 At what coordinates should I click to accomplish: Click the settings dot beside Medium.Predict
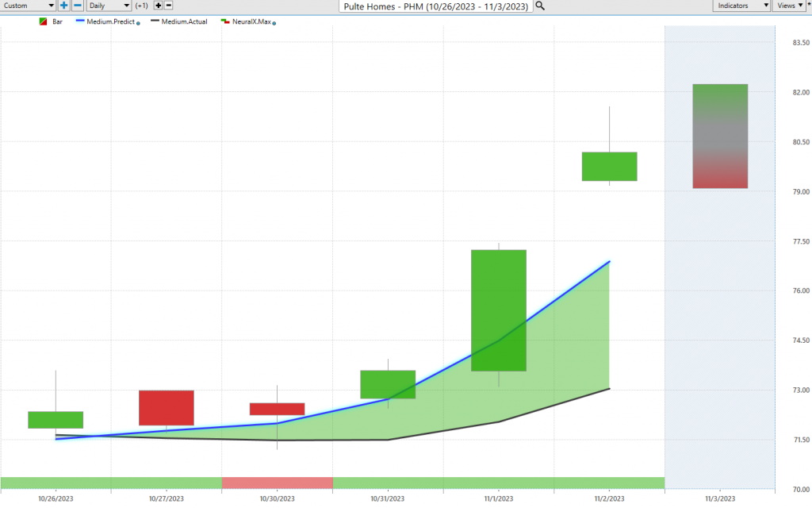(138, 23)
